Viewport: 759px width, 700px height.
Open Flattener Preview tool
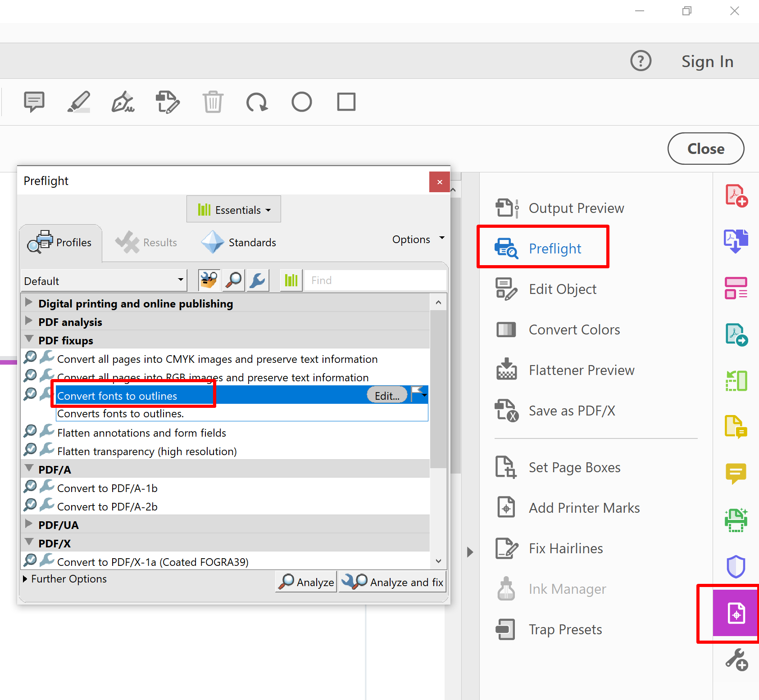(565, 370)
